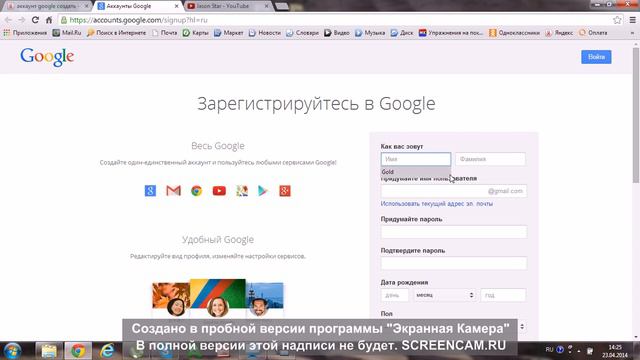Open the Диск bookmark
640x360 pixels.
402,33
